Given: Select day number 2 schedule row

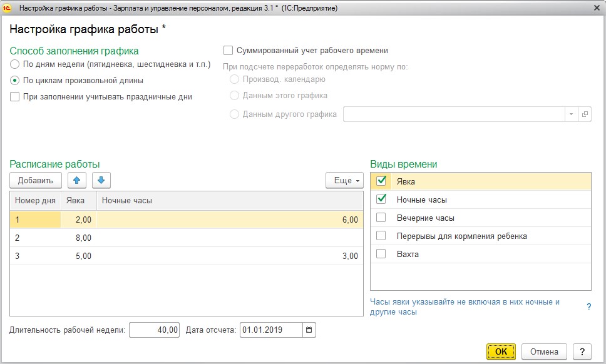Looking at the screenshot, I should point(187,238).
